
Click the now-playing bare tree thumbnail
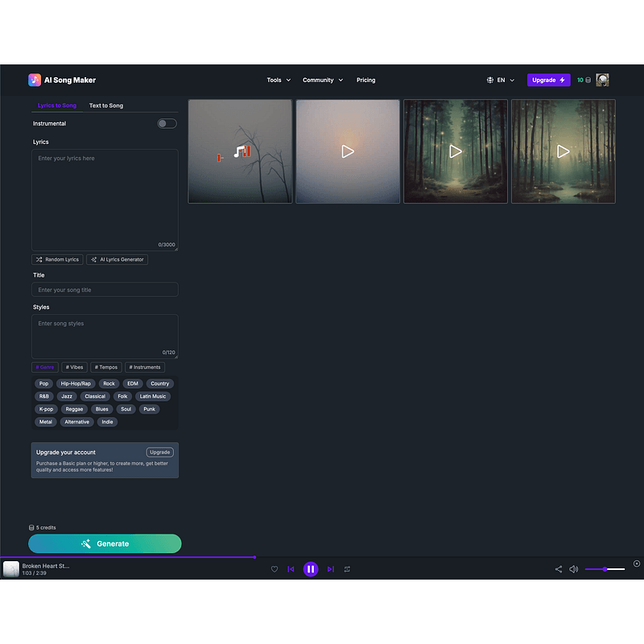240,151
